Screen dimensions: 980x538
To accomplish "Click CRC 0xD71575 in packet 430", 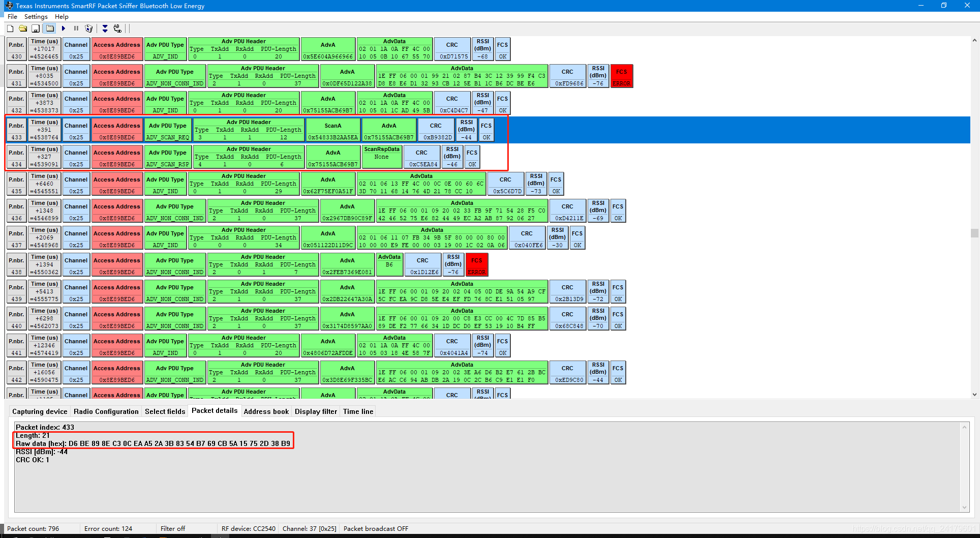I will [x=452, y=49].
